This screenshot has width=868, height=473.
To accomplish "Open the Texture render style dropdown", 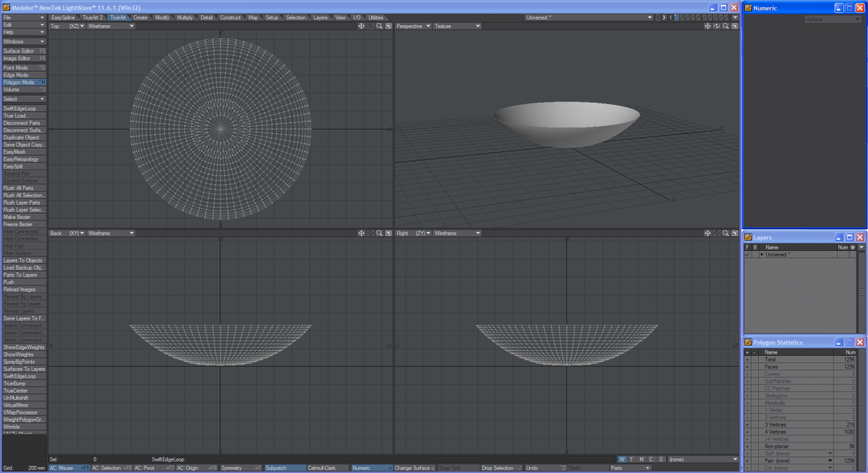I will [x=457, y=26].
